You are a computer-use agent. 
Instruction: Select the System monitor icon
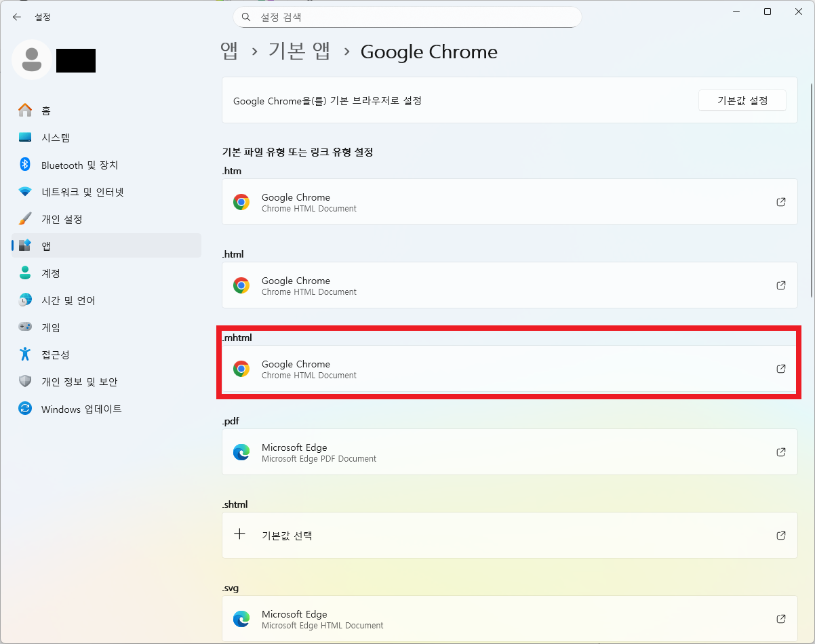(25, 138)
